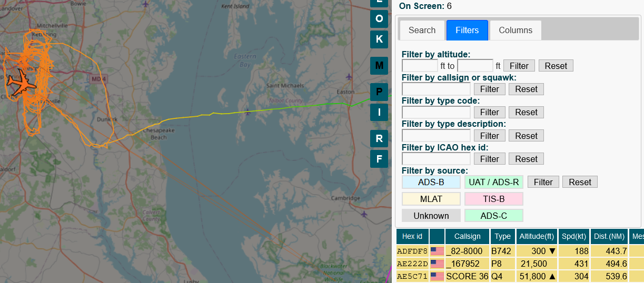Toggle the K map button
Screen dimensions: 644x283
(379, 39)
